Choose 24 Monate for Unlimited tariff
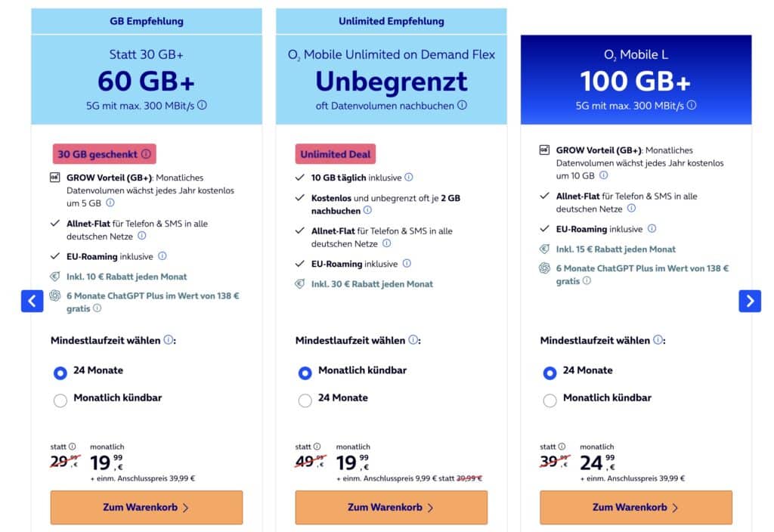 point(305,400)
